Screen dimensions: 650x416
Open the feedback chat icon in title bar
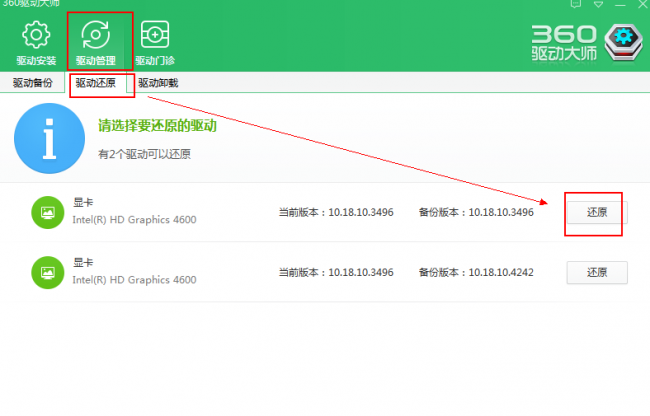tap(576, 4)
